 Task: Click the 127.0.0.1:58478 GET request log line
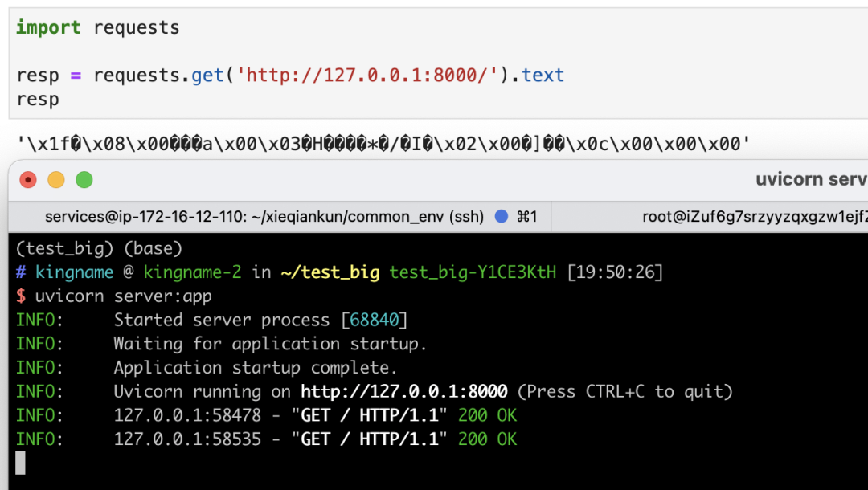315,415
